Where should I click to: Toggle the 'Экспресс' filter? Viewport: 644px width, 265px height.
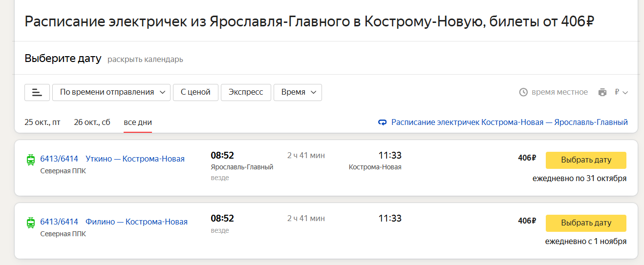click(x=246, y=92)
